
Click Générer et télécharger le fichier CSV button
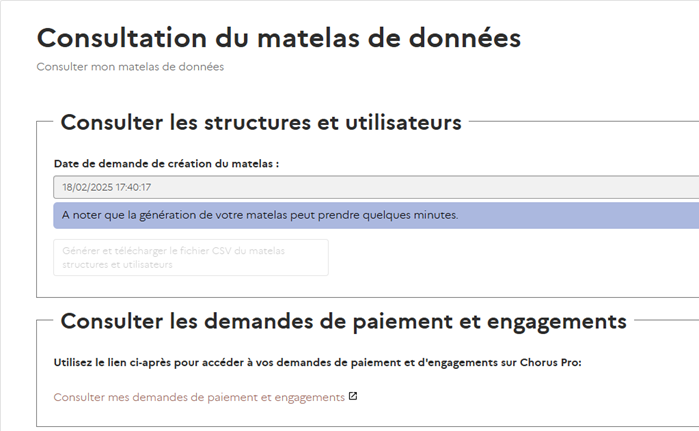(x=191, y=258)
